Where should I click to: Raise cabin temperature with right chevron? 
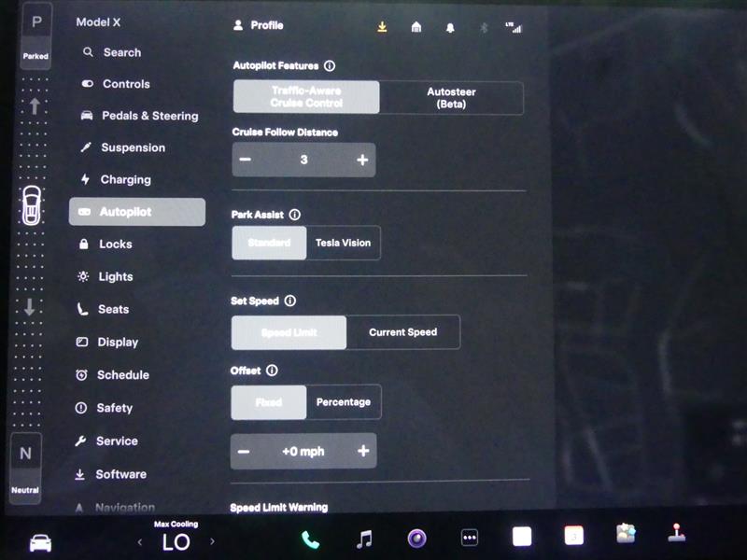212,541
